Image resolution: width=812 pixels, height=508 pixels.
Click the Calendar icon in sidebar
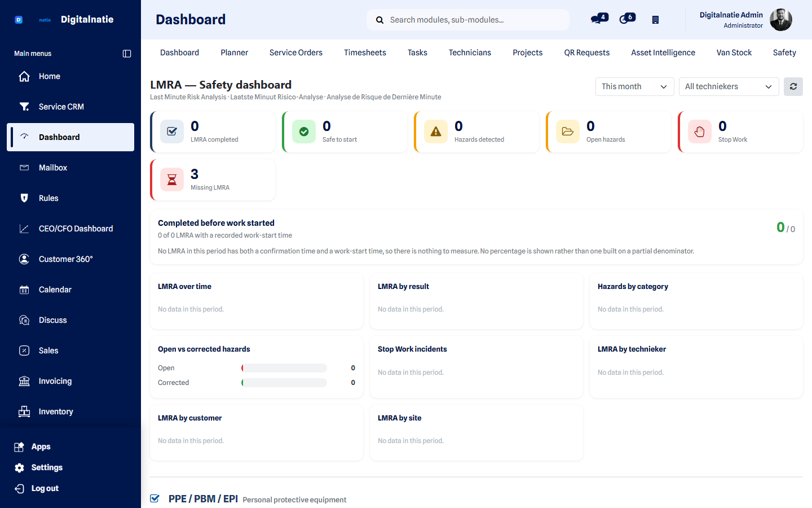(24, 290)
